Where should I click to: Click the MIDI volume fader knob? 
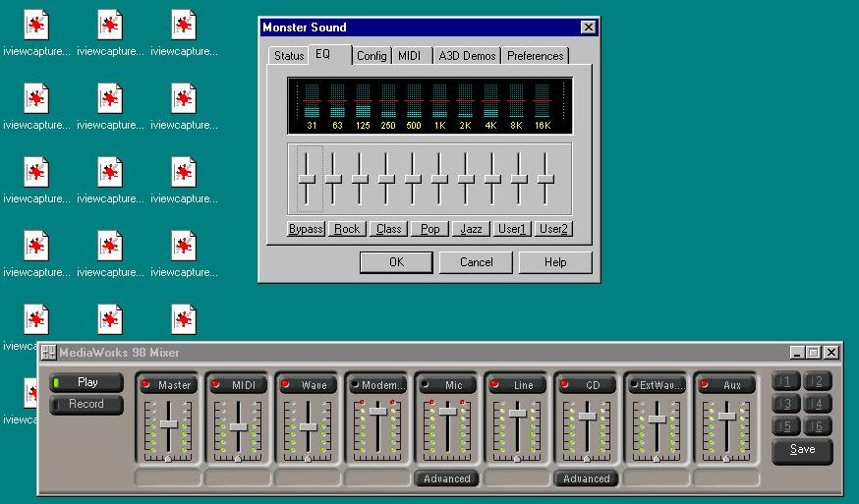(238, 426)
